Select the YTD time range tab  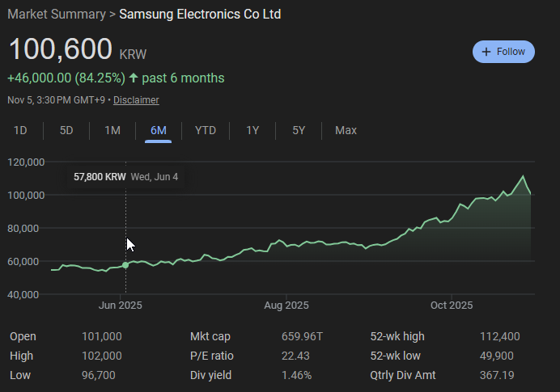pos(206,131)
